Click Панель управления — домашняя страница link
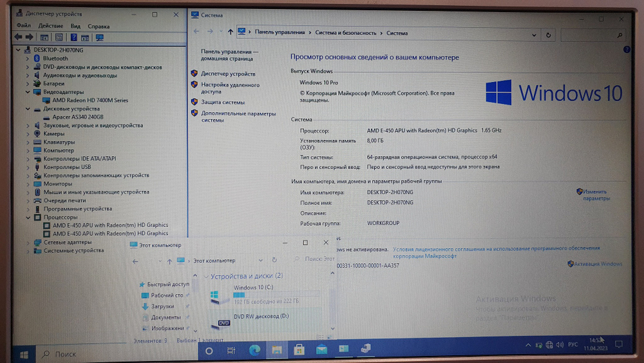The image size is (644, 363). tap(230, 55)
